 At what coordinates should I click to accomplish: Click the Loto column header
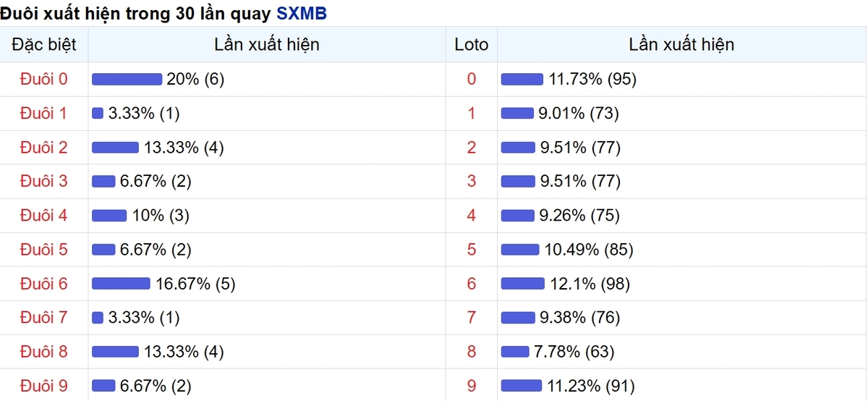(472, 45)
